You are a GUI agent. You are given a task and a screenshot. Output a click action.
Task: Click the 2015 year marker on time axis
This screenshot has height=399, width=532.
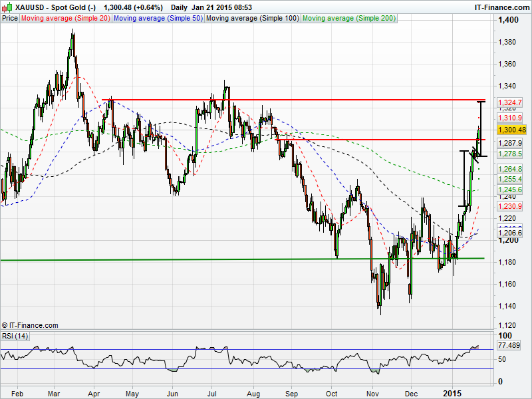[452, 393]
